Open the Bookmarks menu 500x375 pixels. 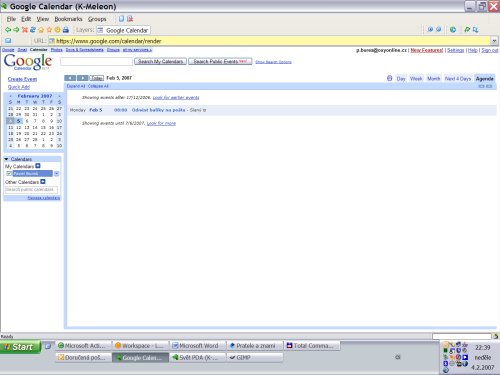tap(68, 19)
